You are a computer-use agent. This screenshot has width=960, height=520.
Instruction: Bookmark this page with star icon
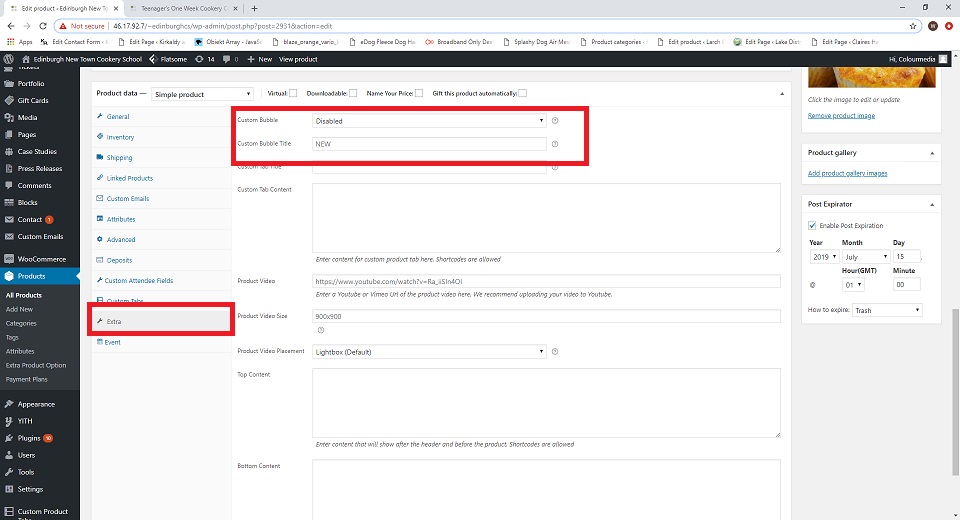click(x=913, y=25)
